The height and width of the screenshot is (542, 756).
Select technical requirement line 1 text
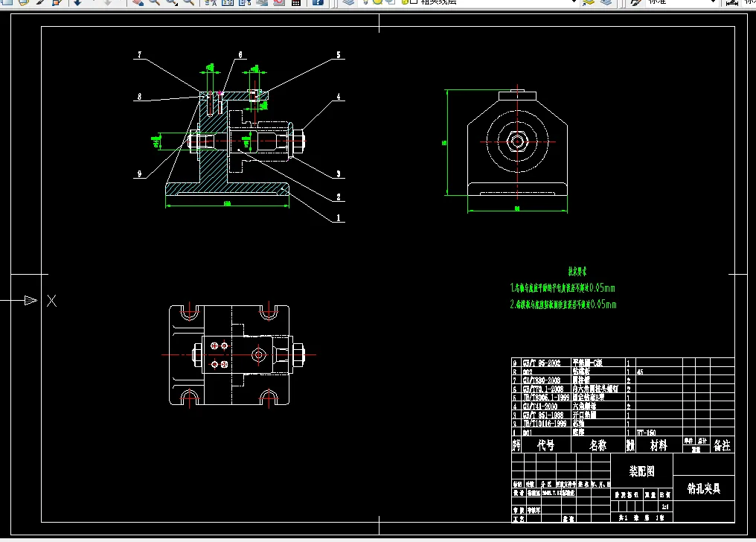click(x=563, y=288)
